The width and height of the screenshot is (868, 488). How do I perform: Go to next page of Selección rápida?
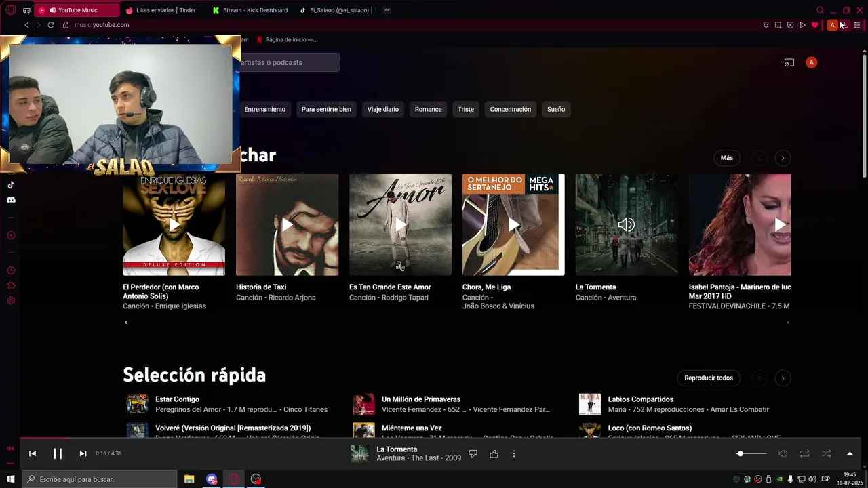pos(783,378)
